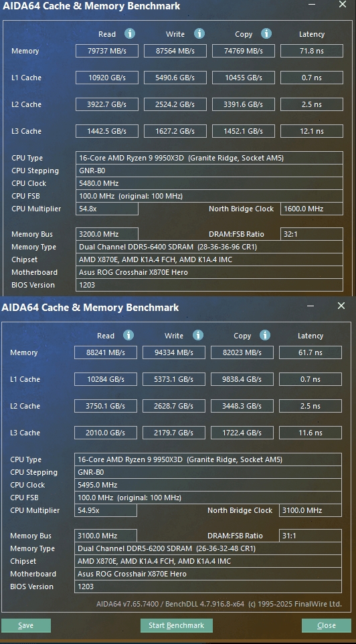The width and height of the screenshot is (356, 644).
Task: Select L2 copy value 3391.6 GB/s
Action: pyautogui.click(x=244, y=104)
